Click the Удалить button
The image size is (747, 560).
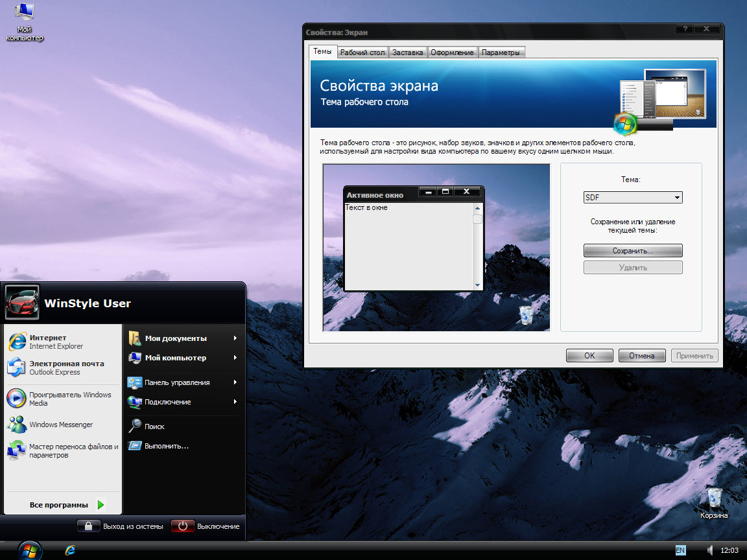[x=633, y=268]
